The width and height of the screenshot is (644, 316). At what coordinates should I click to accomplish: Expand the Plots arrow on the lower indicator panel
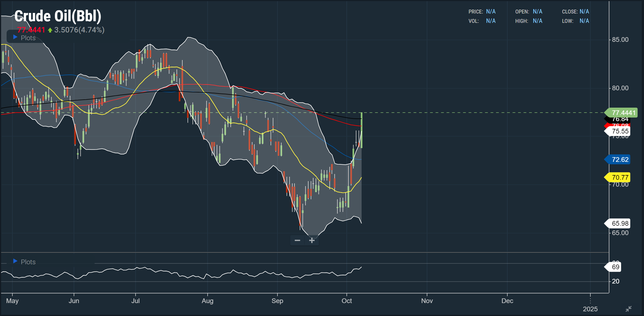[15, 261]
